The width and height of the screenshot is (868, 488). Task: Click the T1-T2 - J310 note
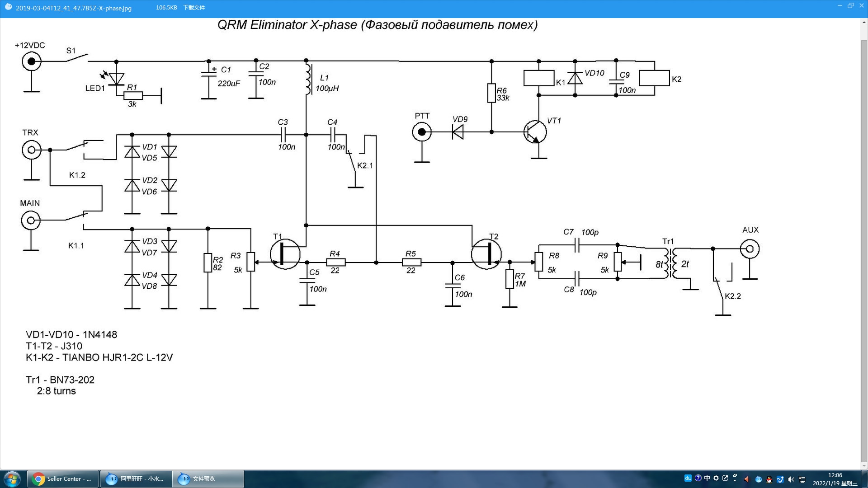coord(54,346)
